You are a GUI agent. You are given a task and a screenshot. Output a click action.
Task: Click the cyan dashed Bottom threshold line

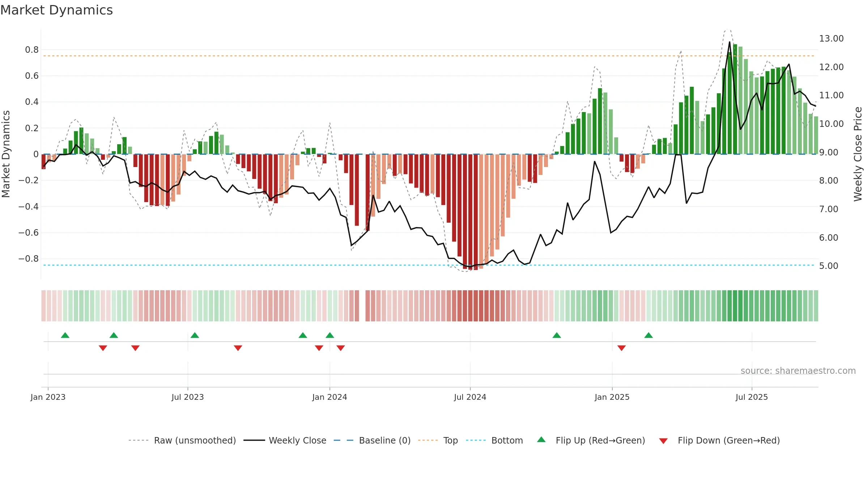point(430,265)
